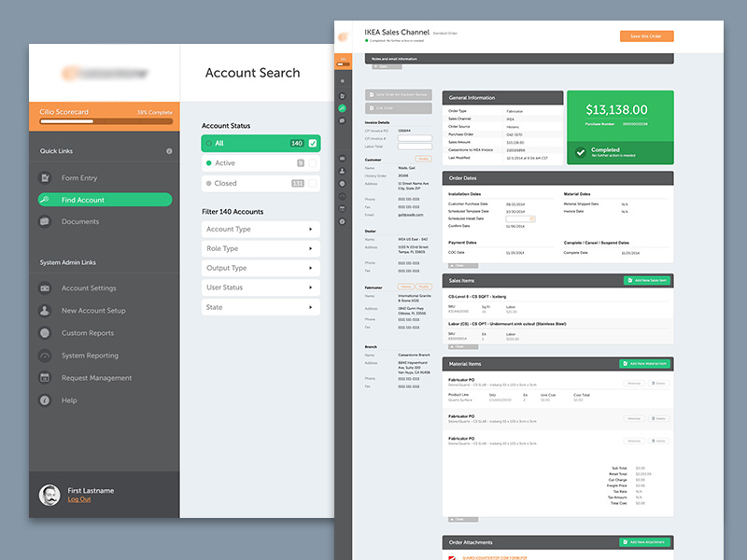
Task: Click the gauge reporting icon in the collapsed order sidebar
Action: coord(342,196)
